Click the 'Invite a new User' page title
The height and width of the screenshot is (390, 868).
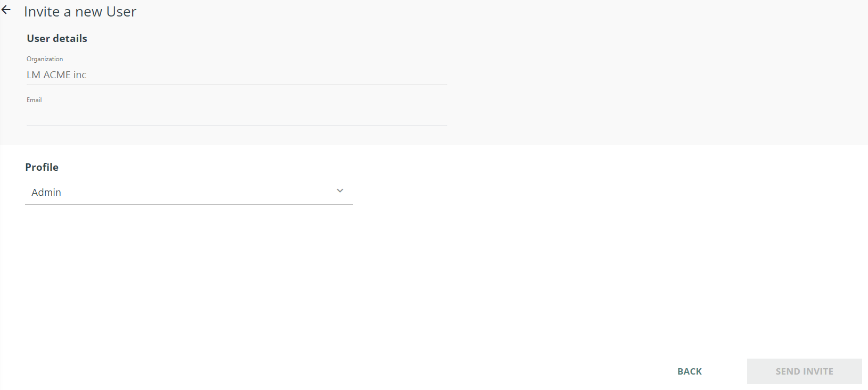[80, 12]
